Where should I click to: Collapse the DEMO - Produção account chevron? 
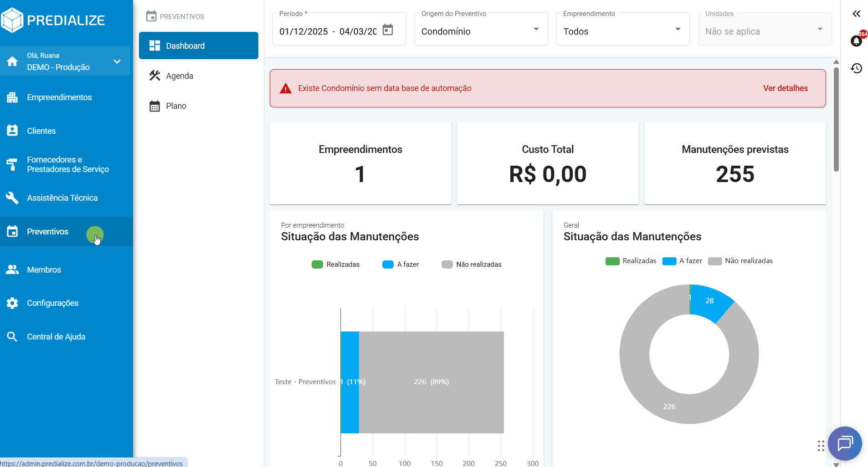[117, 61]
